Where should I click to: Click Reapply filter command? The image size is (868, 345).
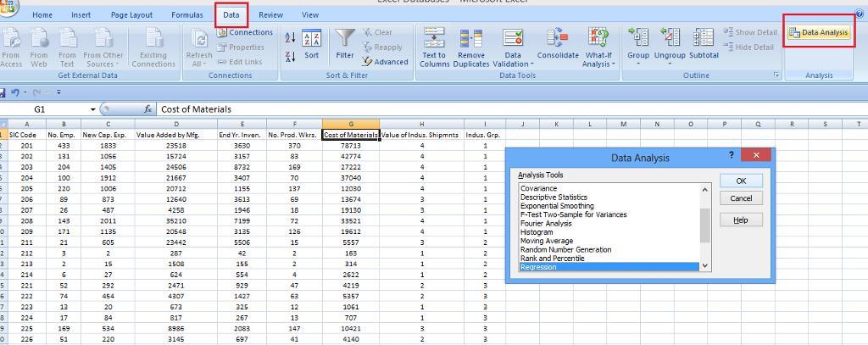[382, 47]
